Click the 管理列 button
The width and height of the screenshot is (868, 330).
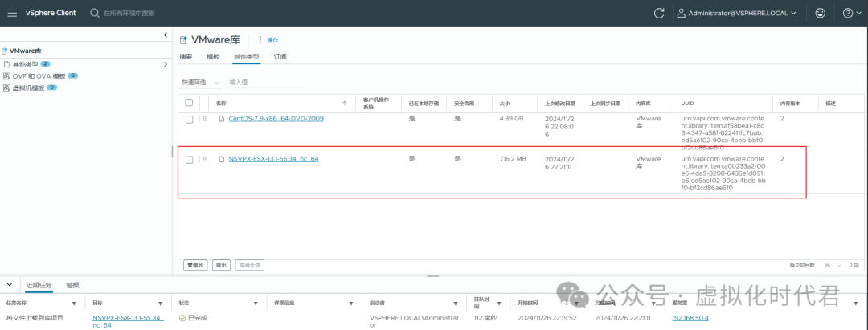(x=195, y=265)
